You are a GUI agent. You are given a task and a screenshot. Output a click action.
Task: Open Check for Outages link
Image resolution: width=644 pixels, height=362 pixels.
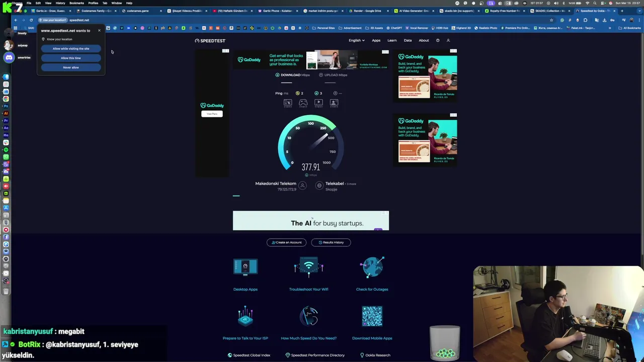click(372, 289)
